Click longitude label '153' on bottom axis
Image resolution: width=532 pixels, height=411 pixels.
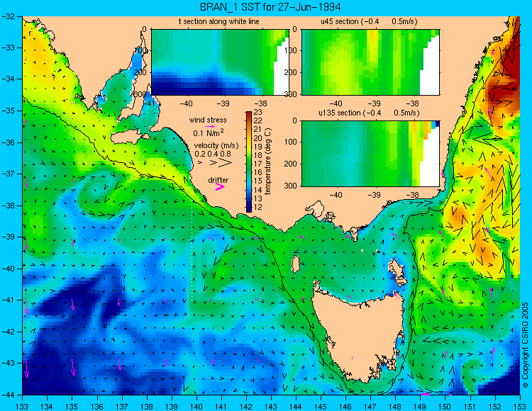tap(520, 407)
